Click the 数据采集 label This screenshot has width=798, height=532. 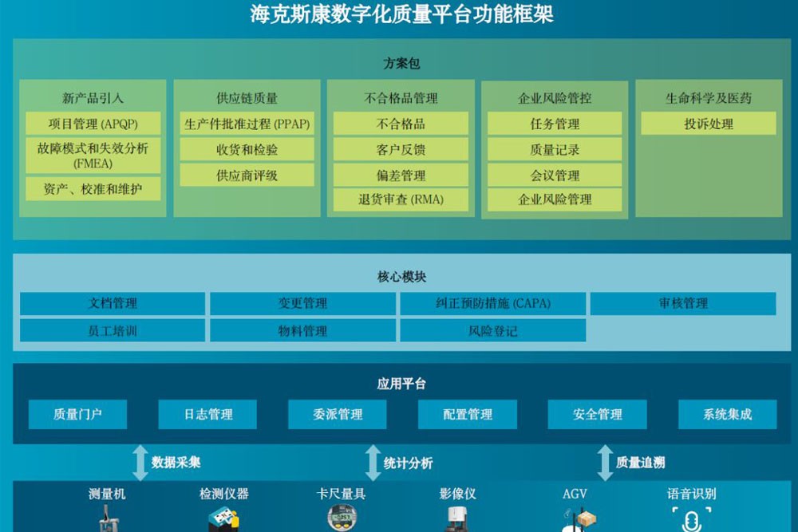(176, 463)
